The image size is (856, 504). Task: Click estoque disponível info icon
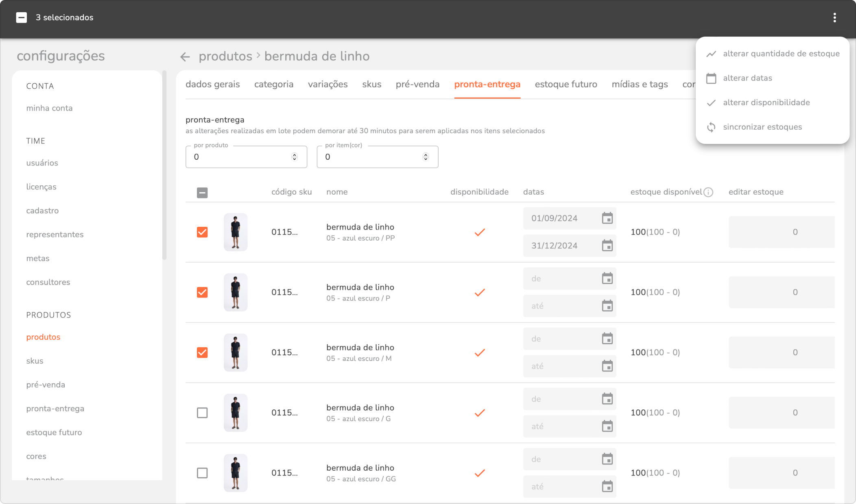(x=708, y=192)
